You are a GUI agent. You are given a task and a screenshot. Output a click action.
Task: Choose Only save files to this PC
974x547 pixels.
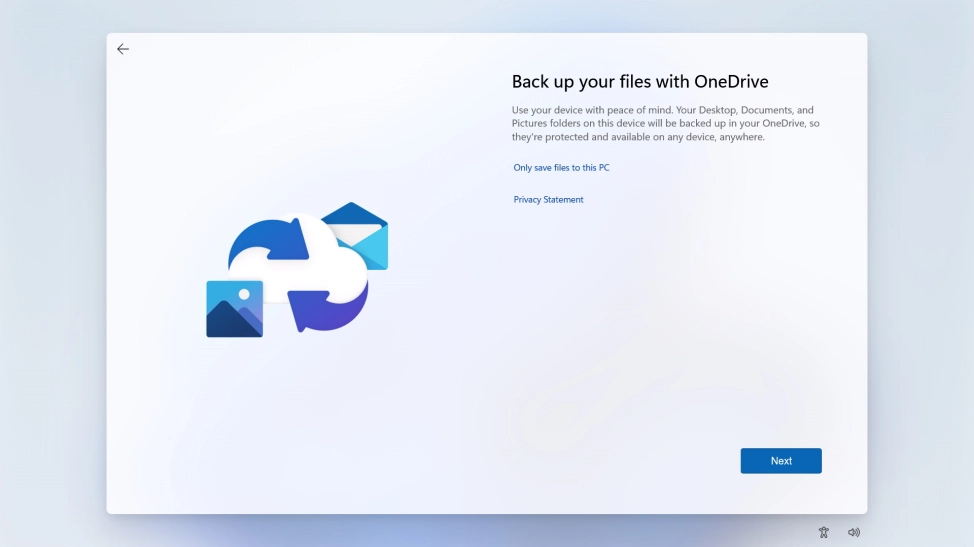tap(561, 168)
